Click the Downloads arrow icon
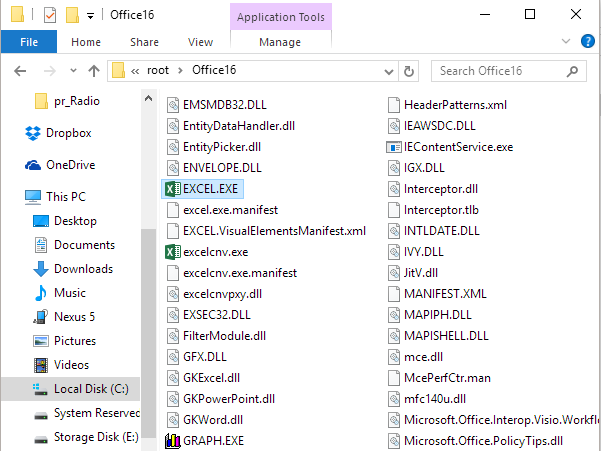The height and width of the screenshot is (451, 601). pyautogui.click(x=41, y=269)
